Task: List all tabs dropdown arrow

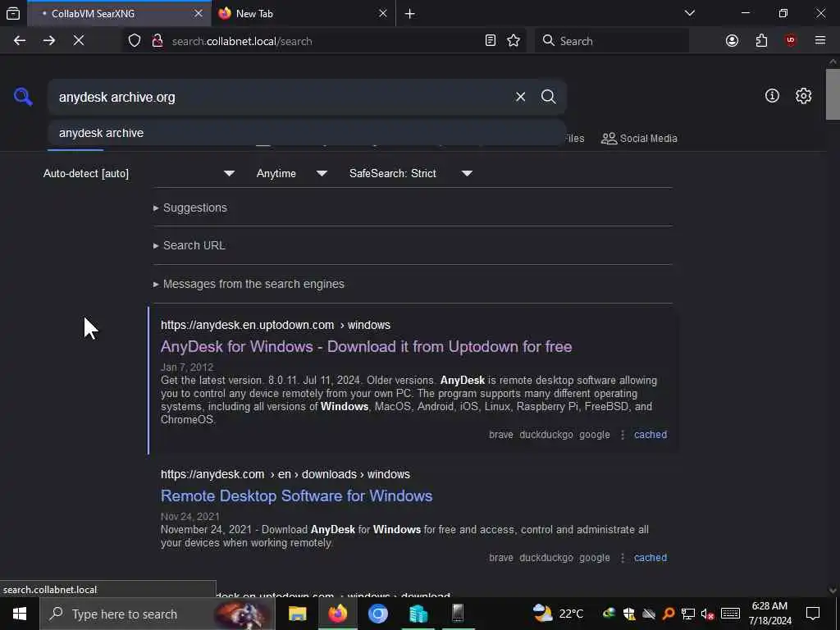Action: click(689, 13)
